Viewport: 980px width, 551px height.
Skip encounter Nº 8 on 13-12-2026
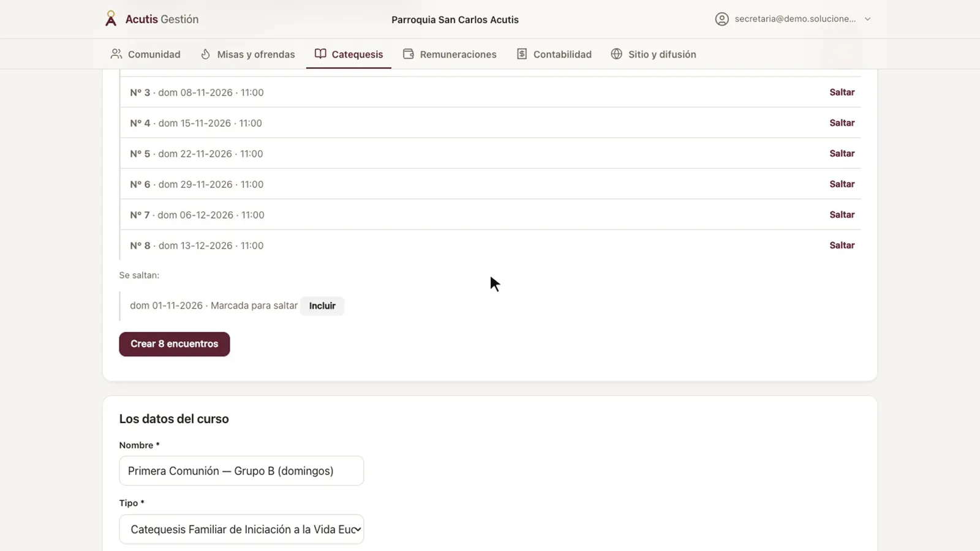point(842,246)
